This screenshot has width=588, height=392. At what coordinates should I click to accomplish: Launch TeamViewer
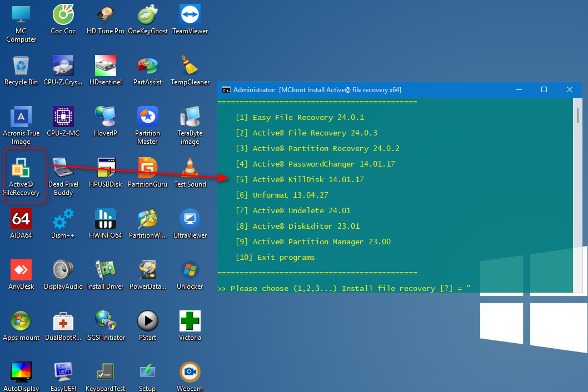tap(190, 15)
